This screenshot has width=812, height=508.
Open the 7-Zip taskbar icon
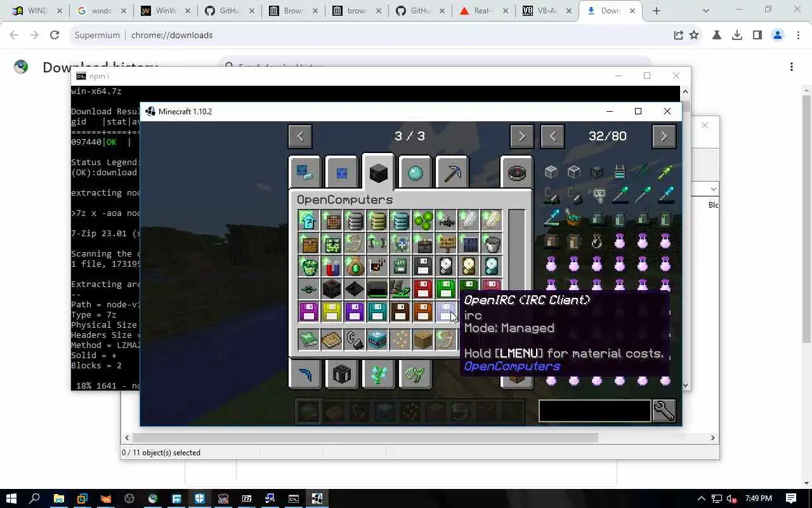tap(246, 498)
